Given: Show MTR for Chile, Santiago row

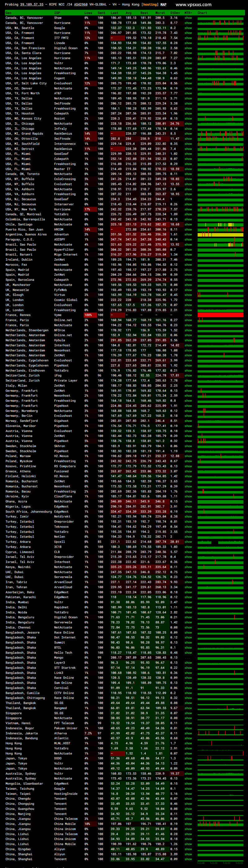Looking at the screenshot, I should pos(188,224).
